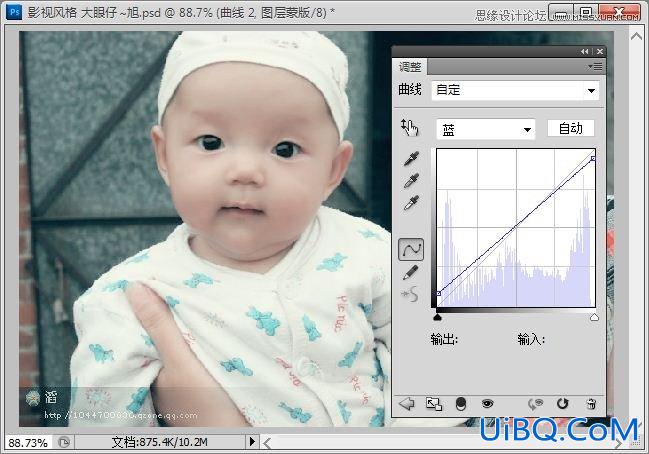Click the 输入 input label
The image size is (649, 454).
[x=531, y=339]
